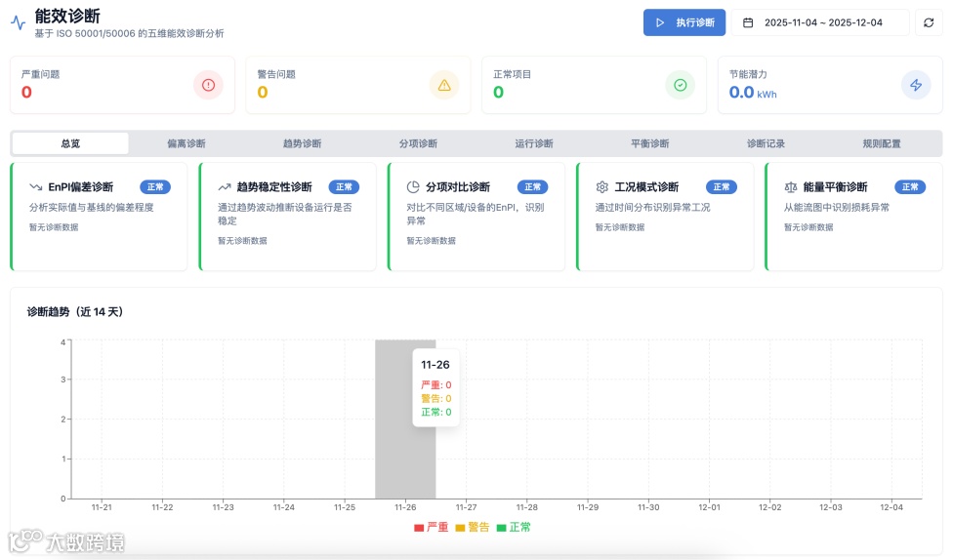Run diagnosis with 执行诊断 button
Viewport: 953px width, 560px height.
point(684,22)
